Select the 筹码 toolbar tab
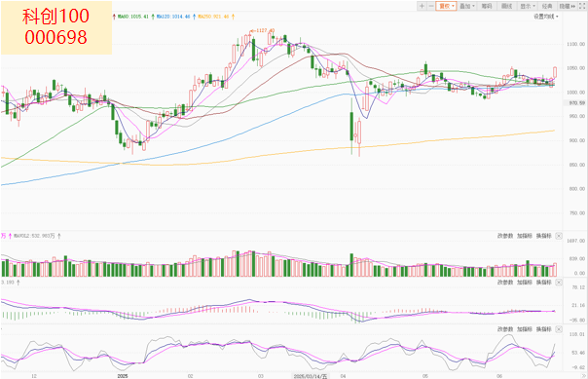 (487, 6)
